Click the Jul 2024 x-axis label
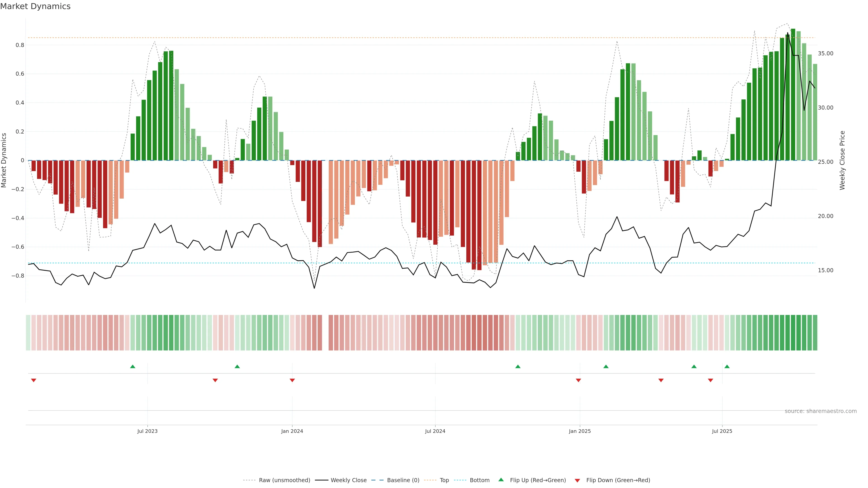This screenshot has height=488, width=868. click(435, 431)
